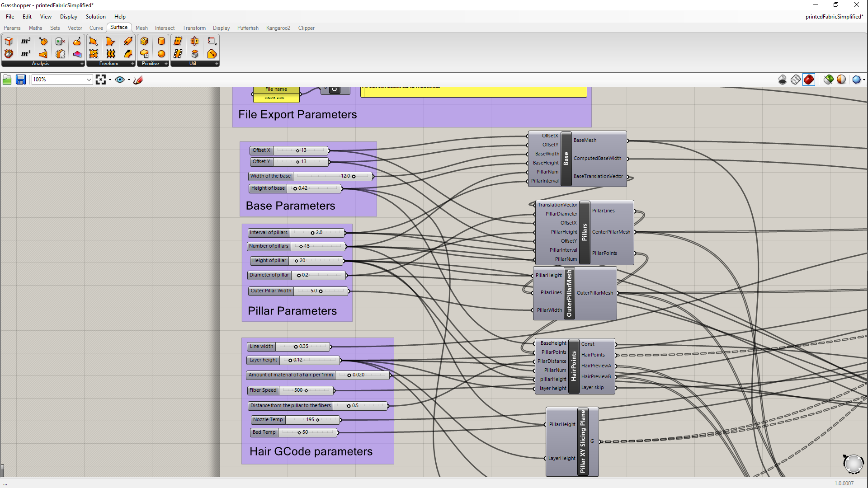Toggle the hidden preview display mode

783,80
